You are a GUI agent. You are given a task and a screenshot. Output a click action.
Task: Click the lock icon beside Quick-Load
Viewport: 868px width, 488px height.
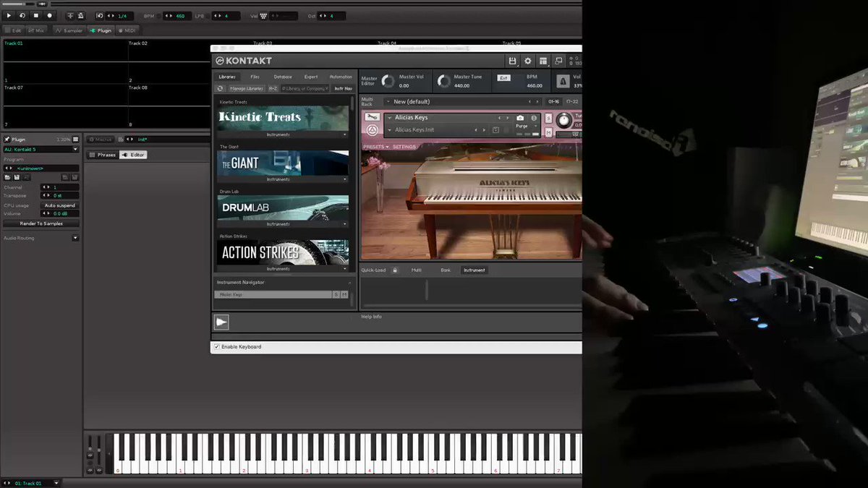pos(395,270)
